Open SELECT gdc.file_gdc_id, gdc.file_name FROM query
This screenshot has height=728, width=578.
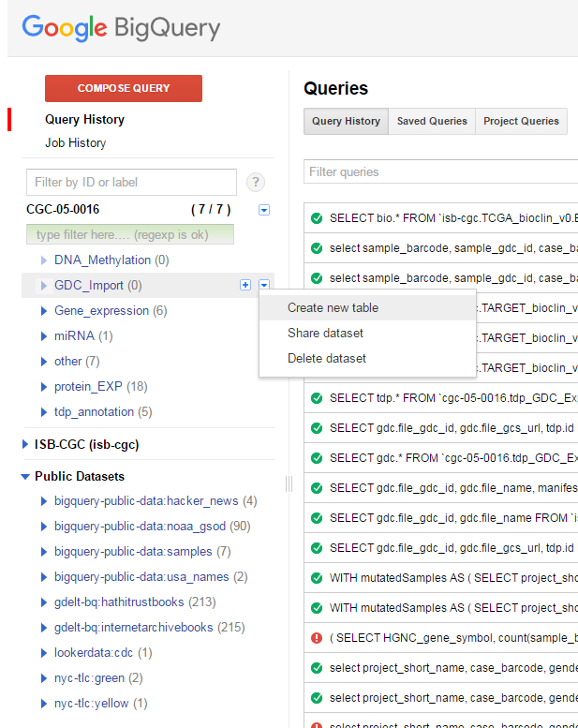[x=453, y=518]
